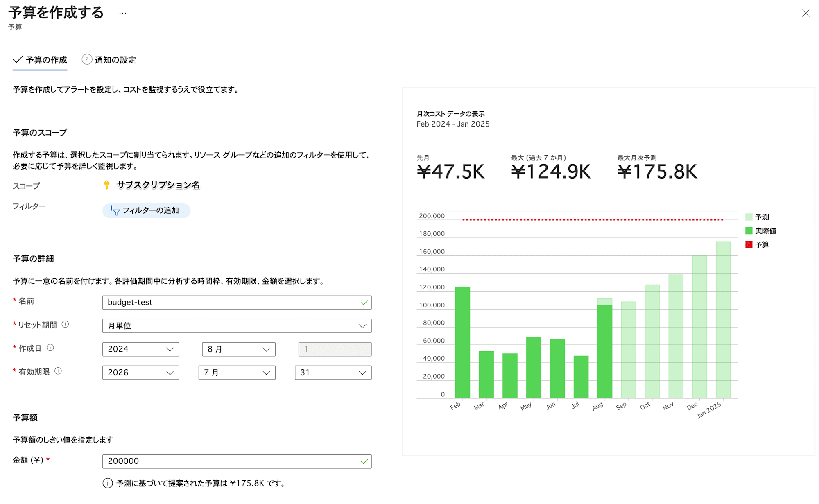The width and height of the screenshot is (819, 504).
Task: Click the step 2 circle icon
Action: click(x=87, y=59)
